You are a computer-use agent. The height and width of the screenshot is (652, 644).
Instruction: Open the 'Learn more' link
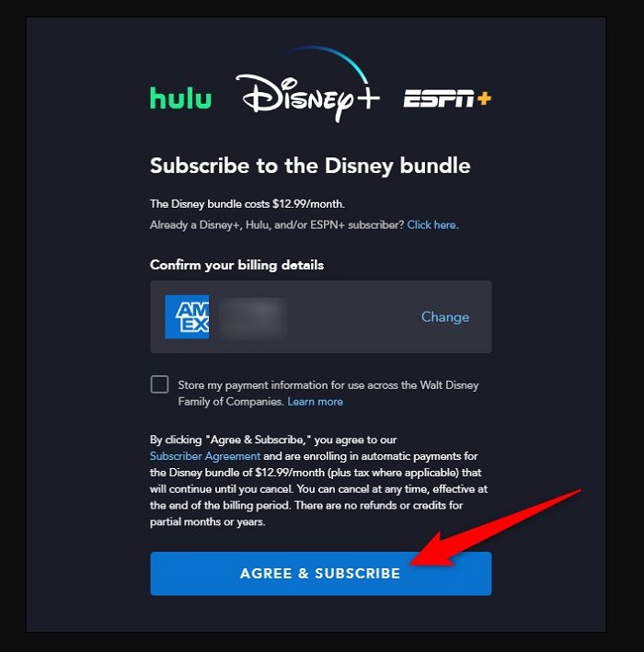315,402
